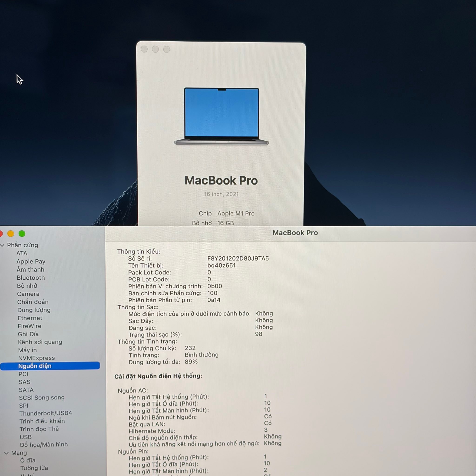Open Apple Pay hardware info
Viewport: 476px width, 476px height.
tap(31, 261)
